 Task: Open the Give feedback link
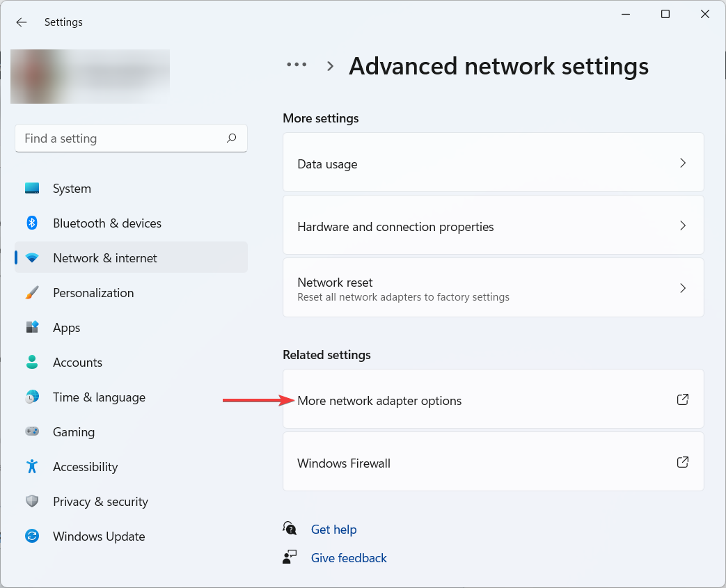click(x=349, y=558)
